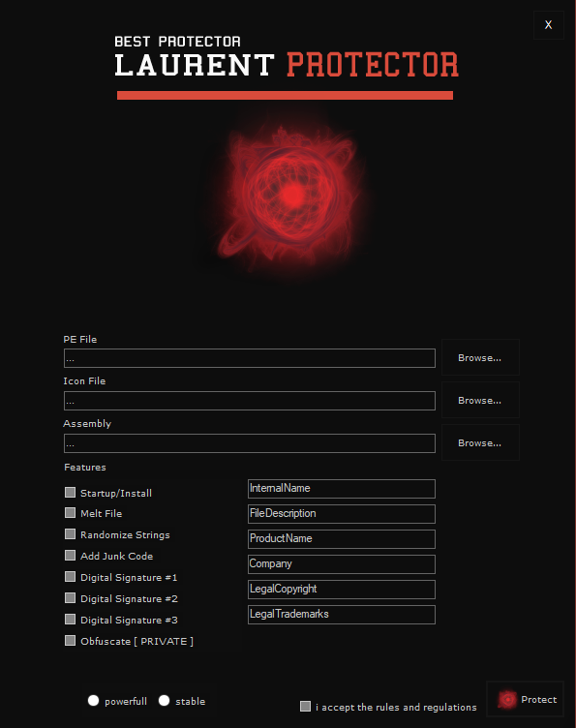Tick Obfuscate [ PRIVATE ] checkbox
The image size is (576, 728).
(x=70, y=641)
